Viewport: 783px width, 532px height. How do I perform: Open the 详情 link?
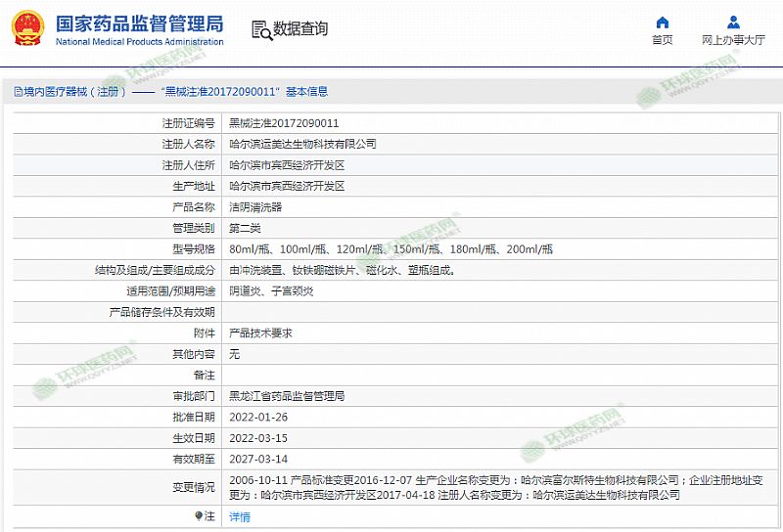(x=239, y=517)
